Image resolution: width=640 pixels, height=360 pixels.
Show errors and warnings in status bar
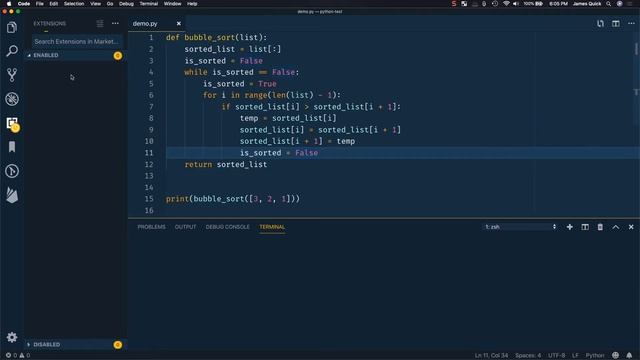(18, 356)
